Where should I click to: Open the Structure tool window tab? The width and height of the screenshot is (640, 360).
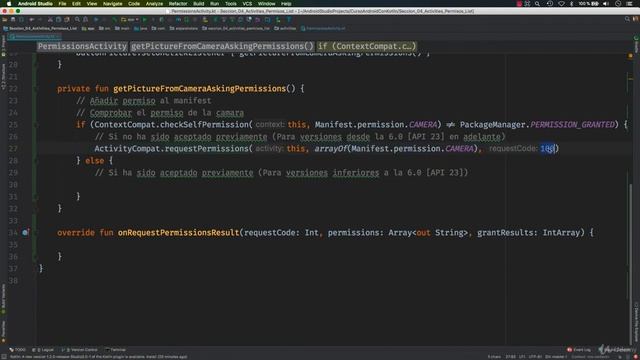click(x=3, y=77)
